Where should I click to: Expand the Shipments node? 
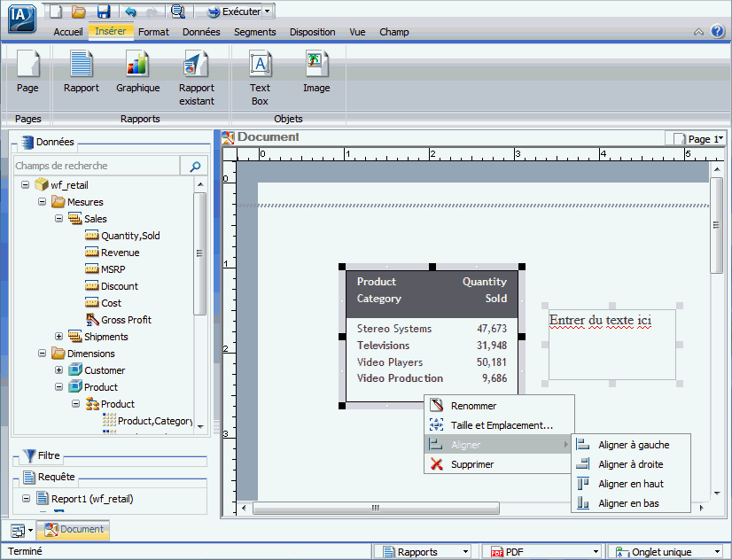[58, 336]
